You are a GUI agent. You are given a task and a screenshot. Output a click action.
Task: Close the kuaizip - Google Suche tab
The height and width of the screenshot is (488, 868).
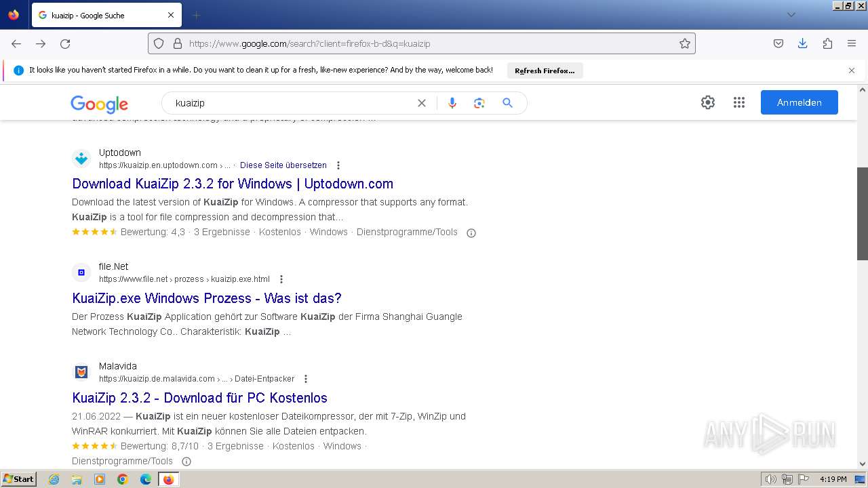click(171, 15)
